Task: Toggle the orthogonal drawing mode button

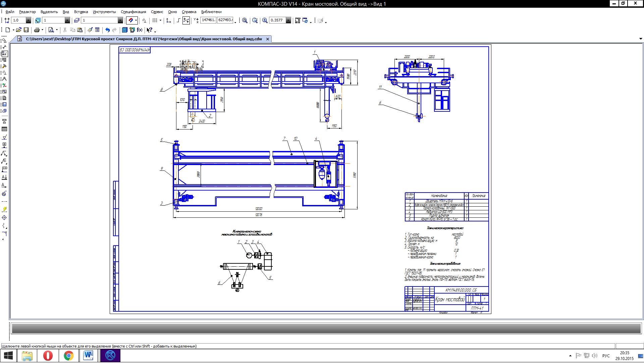Action: (x=178, y=20)
